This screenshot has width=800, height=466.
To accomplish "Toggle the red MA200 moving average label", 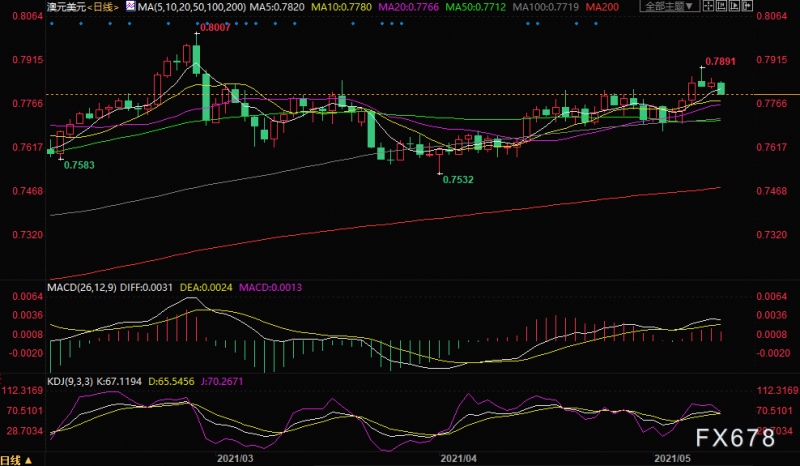I will [x=603, y=6].
